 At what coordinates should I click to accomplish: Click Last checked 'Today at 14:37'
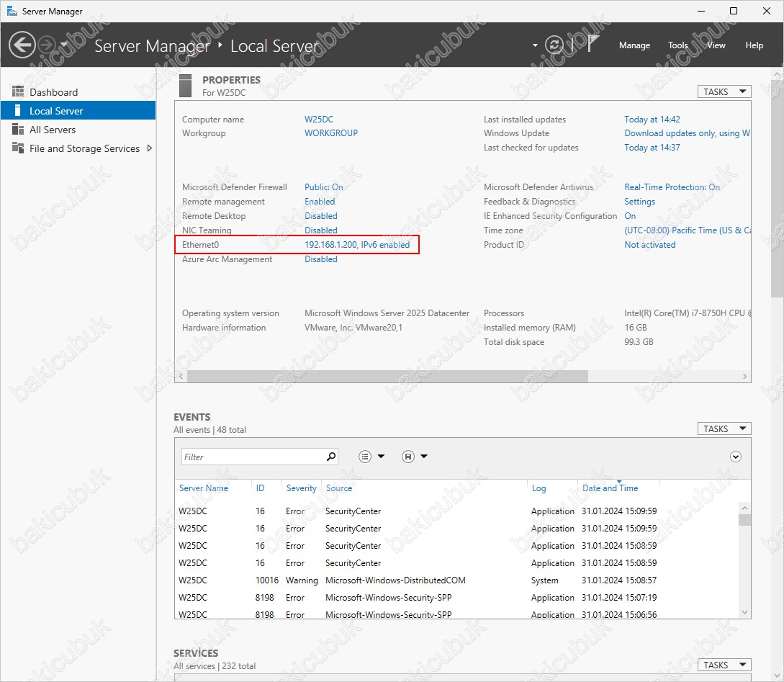coord(652,148)
